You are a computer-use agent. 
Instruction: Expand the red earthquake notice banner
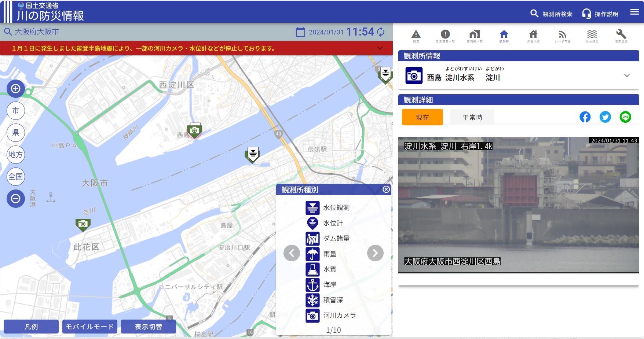[x=380, y=48]
